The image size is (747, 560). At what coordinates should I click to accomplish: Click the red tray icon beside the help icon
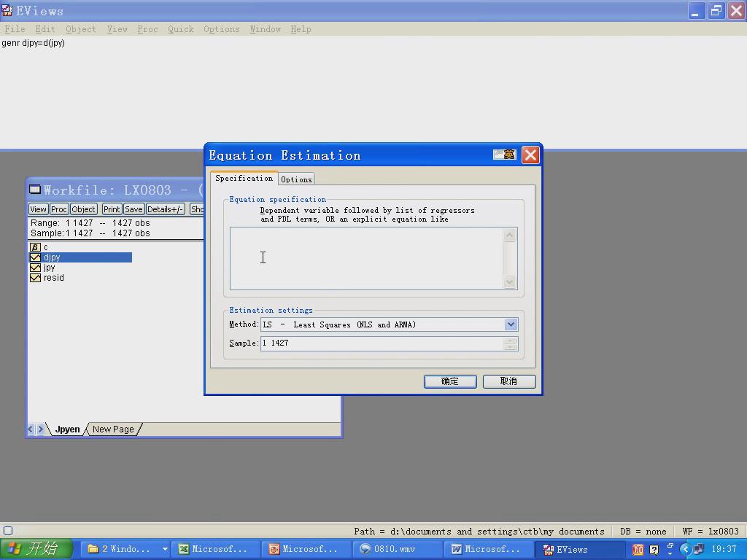point(638,550)
